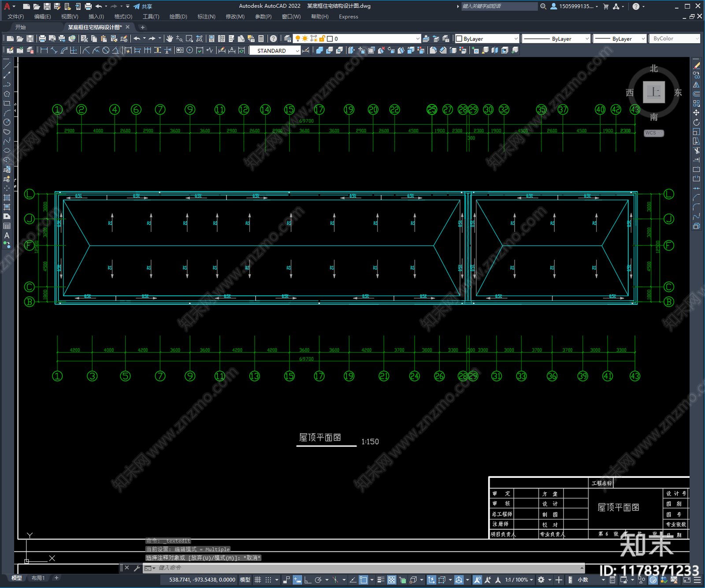
Task: Open the 文件(F) menu
Action: (x=15, y=17)
